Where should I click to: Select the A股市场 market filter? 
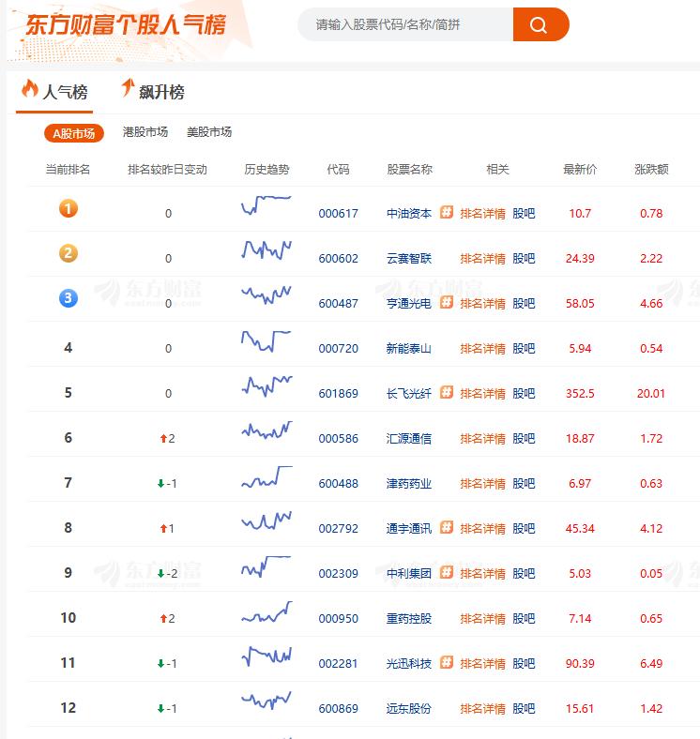click(x=74, y=133)
